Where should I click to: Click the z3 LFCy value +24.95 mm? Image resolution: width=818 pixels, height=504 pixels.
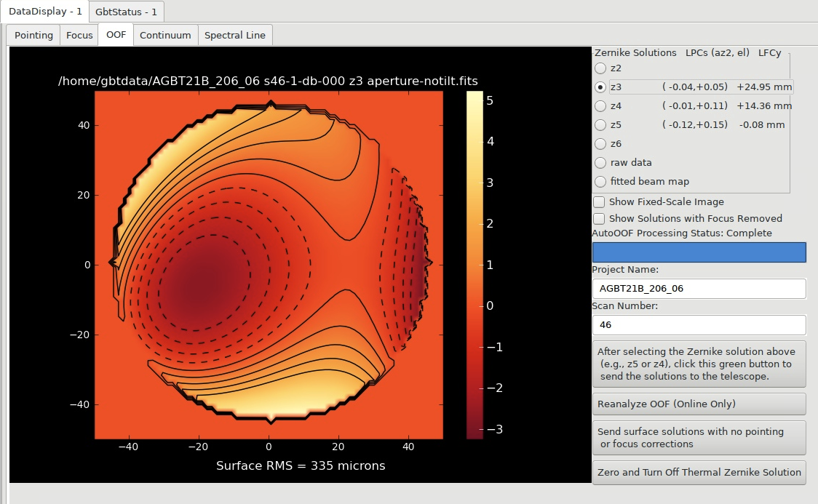pyautogui.click(x=764, y=87)
